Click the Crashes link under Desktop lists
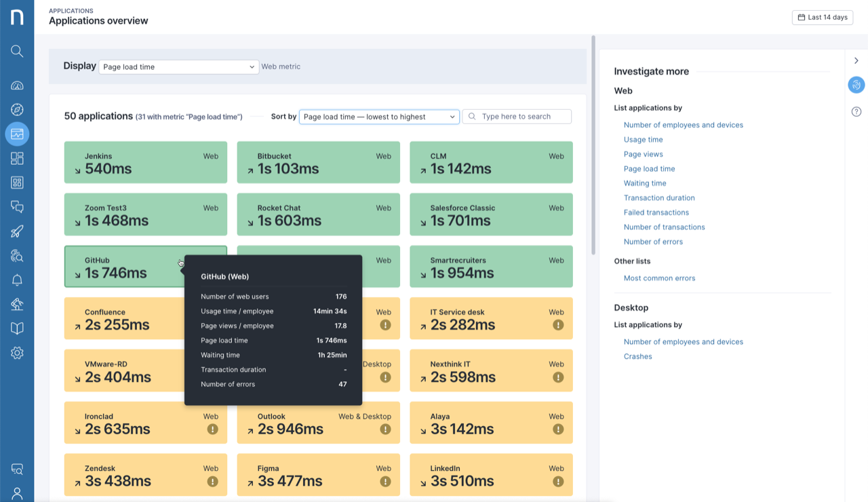 (637, 356)
